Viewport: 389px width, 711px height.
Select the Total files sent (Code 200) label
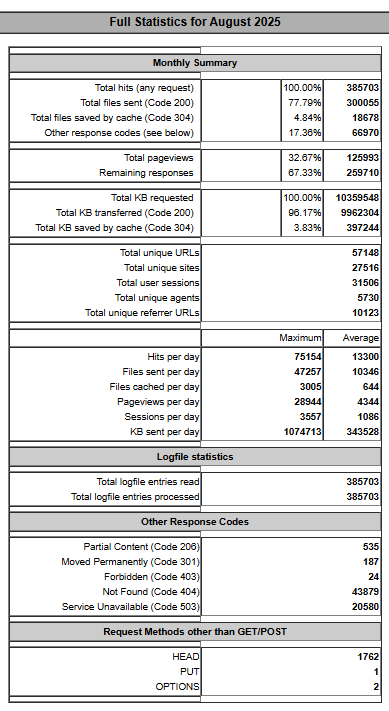coord(137,102)
